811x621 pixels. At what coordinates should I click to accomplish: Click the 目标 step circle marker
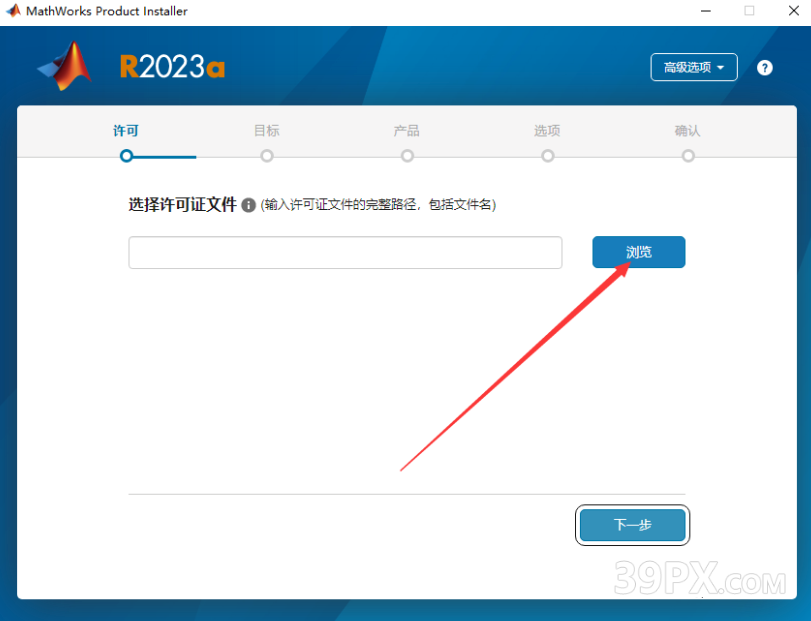coord(267,156)
